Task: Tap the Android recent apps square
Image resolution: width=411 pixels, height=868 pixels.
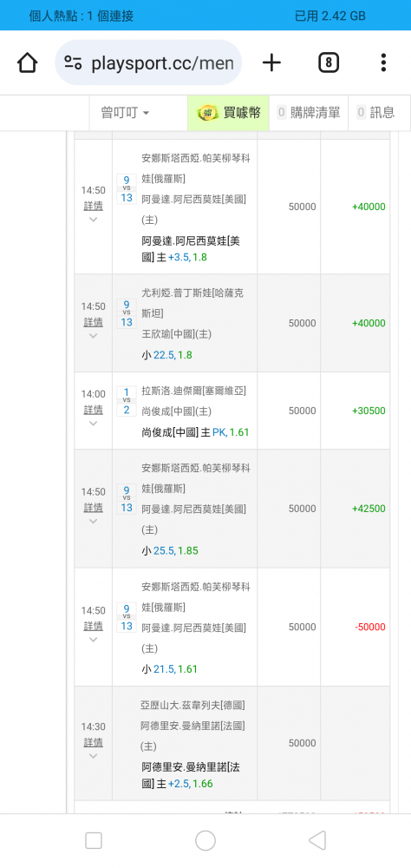Action: click(94, 840)
